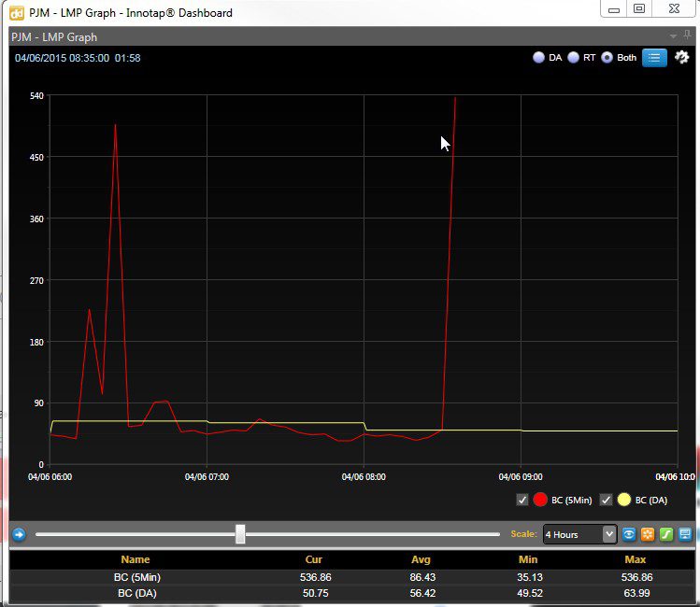Click the Innotap Dashboard app icon

point(17,13)
